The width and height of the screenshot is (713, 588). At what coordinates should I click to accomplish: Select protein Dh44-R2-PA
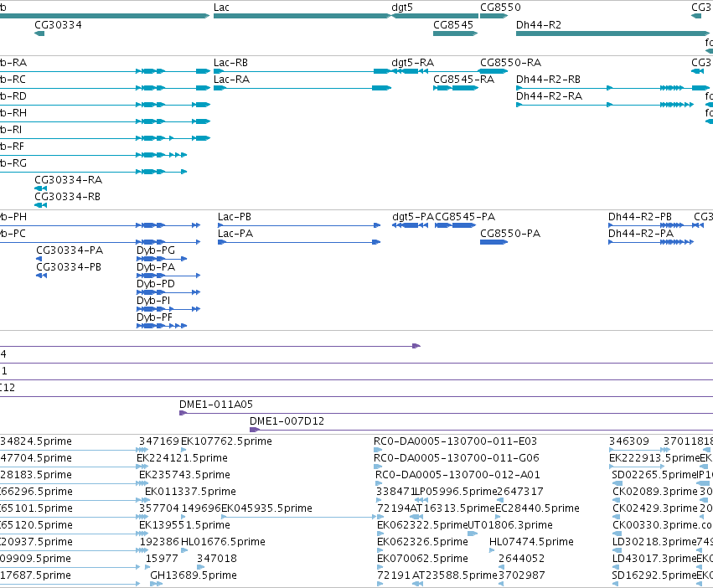[x=651, y=242]
